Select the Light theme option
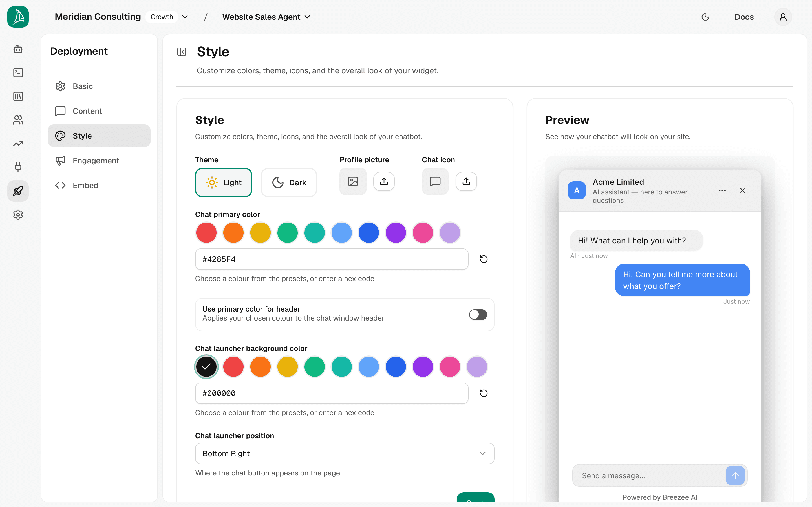812x507 pixels. point(224,183)
